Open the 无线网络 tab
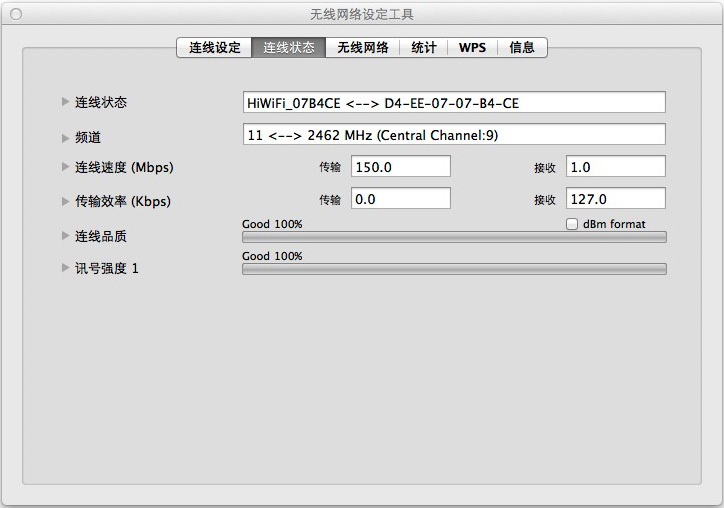Image resolution: width=724 pixels, height=508 pixels. point(362,48)
